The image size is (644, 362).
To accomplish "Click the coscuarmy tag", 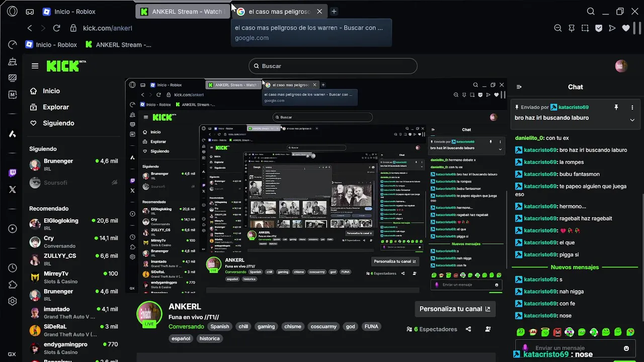I will coord(324,326).
